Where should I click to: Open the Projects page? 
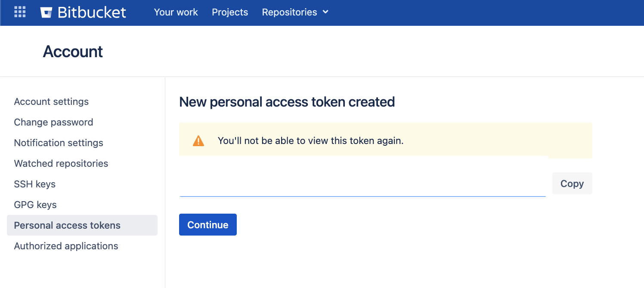point(230,12)
